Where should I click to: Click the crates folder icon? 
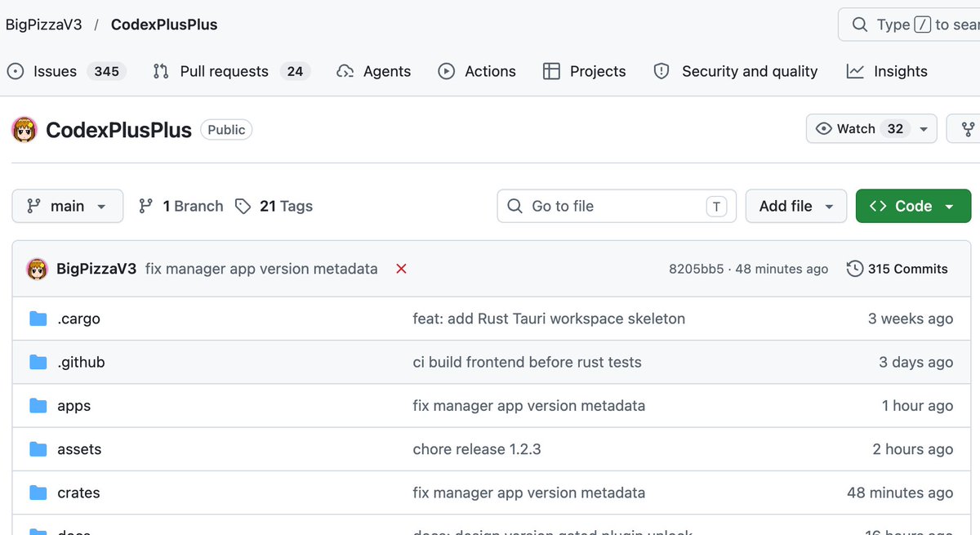tap(38, 493)
